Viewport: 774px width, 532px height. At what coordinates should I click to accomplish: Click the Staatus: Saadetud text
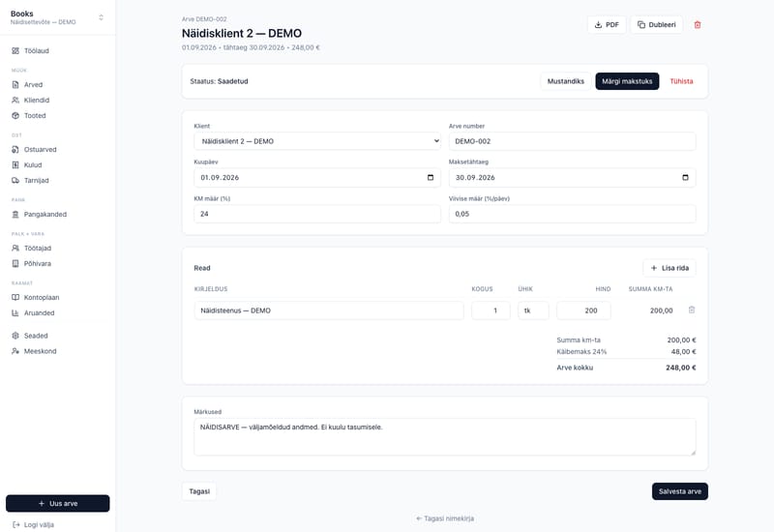pos(220,81)
